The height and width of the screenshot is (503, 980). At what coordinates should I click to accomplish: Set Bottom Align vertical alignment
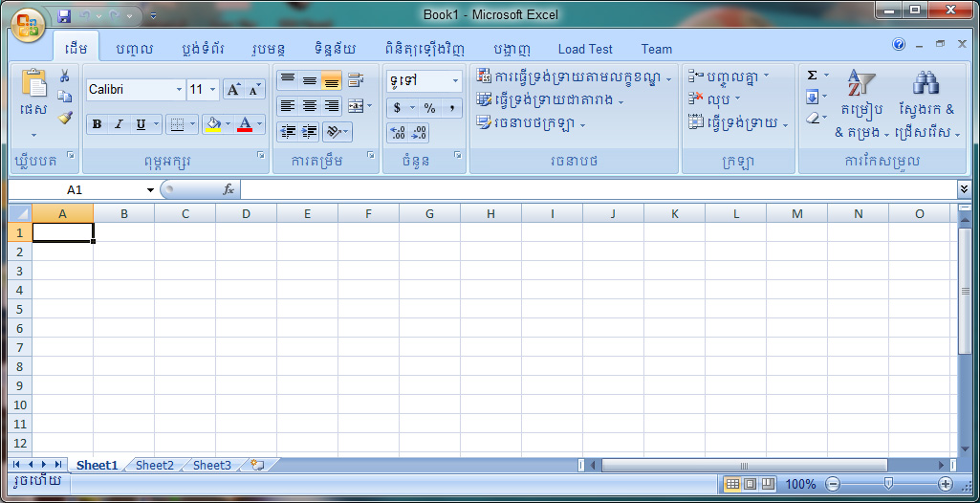[331, 80]
